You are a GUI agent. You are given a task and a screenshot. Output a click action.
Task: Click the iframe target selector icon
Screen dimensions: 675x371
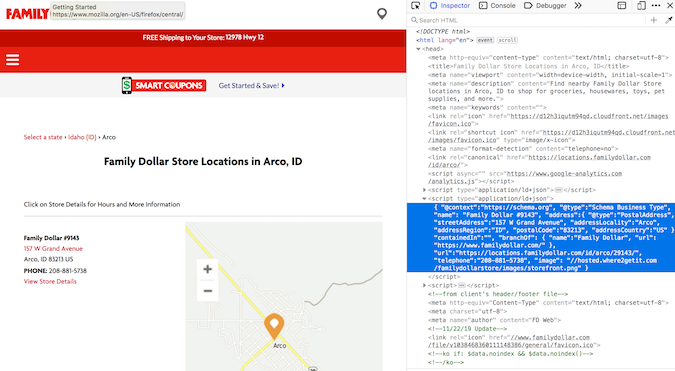(622, 6)
